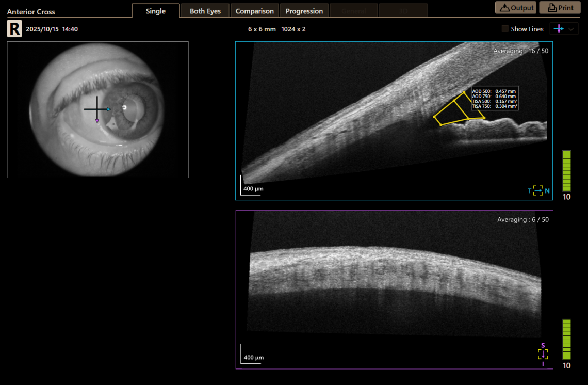Image resolution: width=588 pixels, height=385 pixels.
Task: Switch to the Progression tab
Action: [304, 10]
